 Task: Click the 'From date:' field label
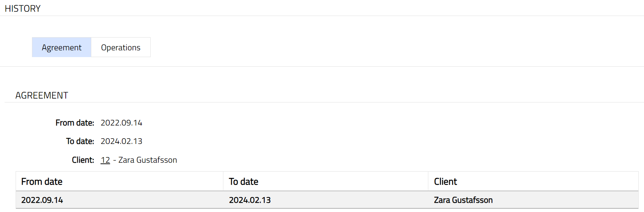(x=75, y=123)
